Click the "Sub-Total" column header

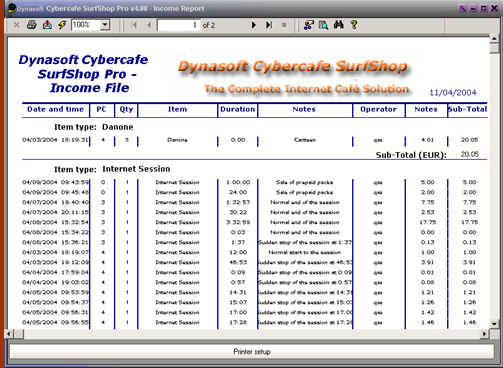click(467, 109)
